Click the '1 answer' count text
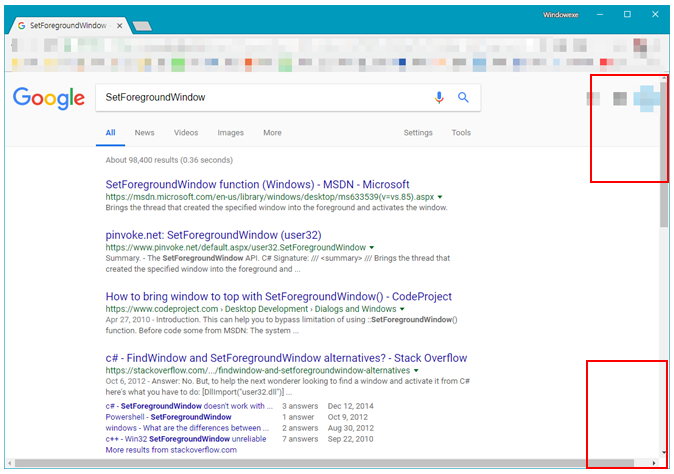 point(298,417)
